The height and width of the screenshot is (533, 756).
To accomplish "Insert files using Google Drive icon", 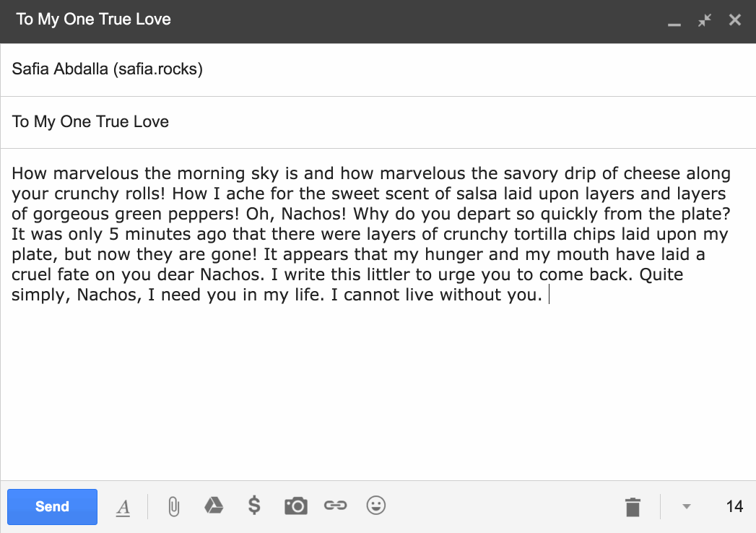I will tap(214, 506).
